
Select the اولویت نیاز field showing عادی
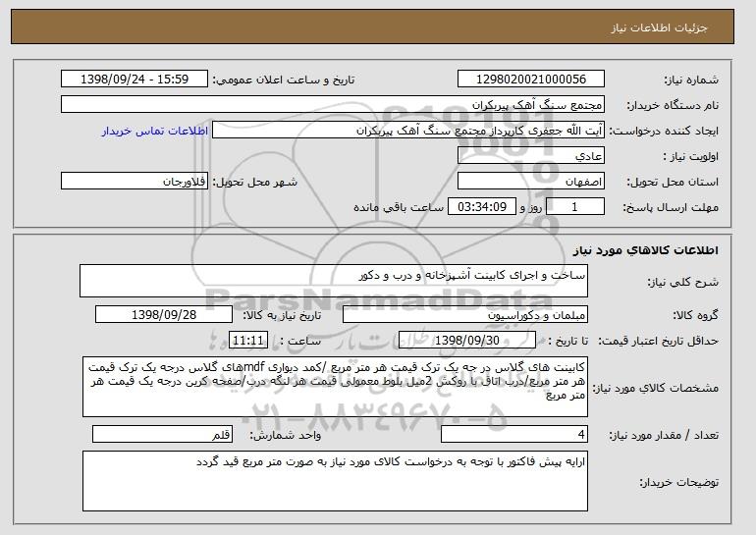pos(531,156)
